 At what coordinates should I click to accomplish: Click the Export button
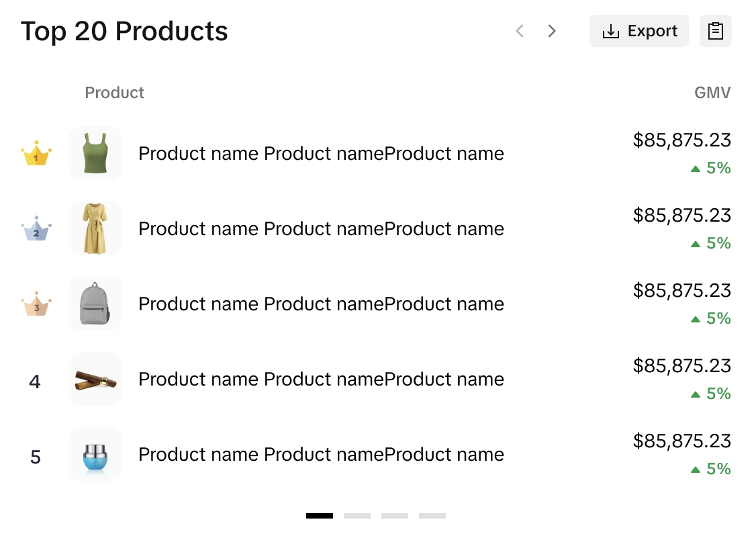point(639,31)
